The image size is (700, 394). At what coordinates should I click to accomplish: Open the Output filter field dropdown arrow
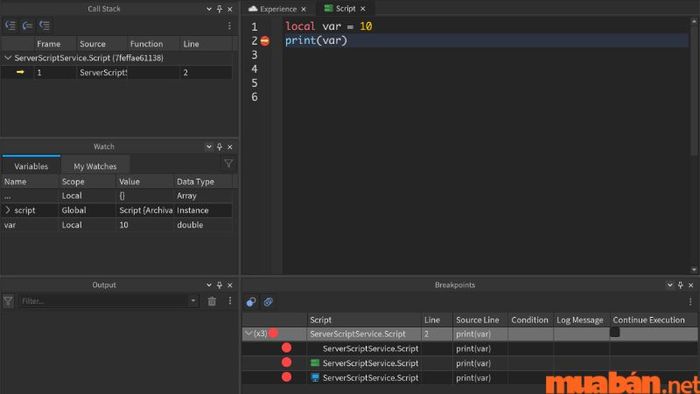pos(193,301)
